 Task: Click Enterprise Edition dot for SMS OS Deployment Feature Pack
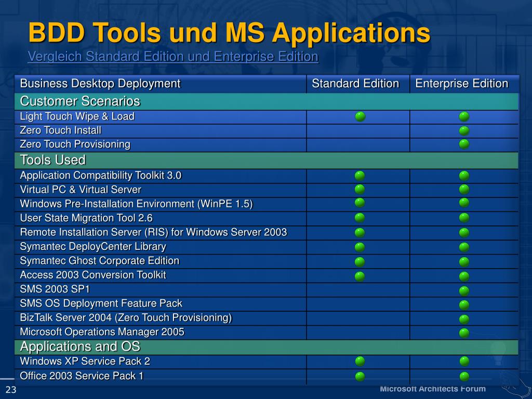(464, 305)
